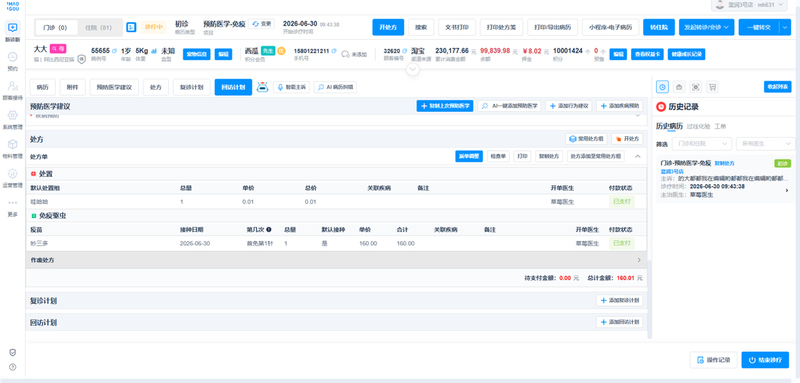The image size is (800, 383).
Task: Copy phone number 15801221211 icon
Action: pyautogui.click(x=334, y=51)
